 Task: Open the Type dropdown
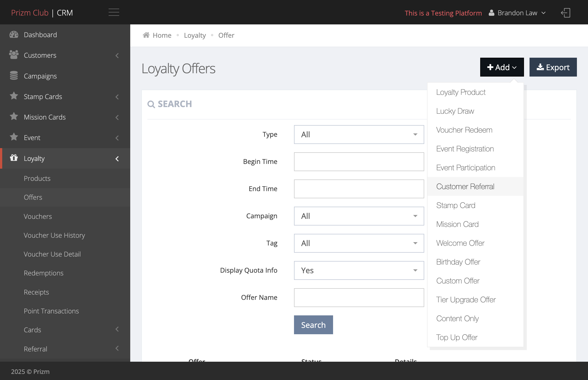(359, 135)
